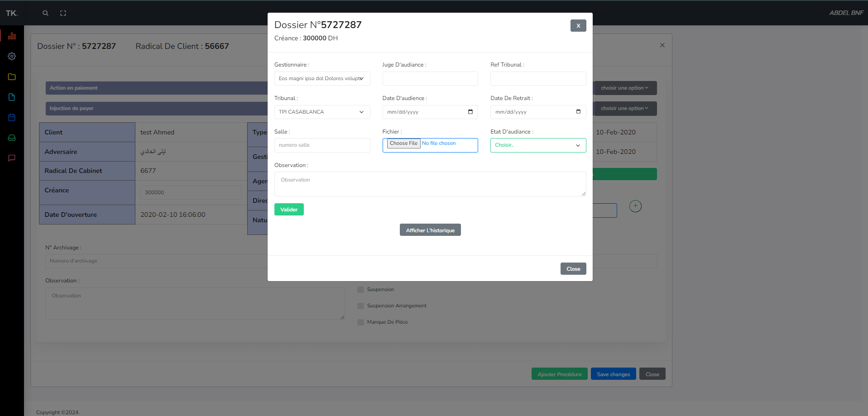Click the modal's Close button

coord(573,268)
